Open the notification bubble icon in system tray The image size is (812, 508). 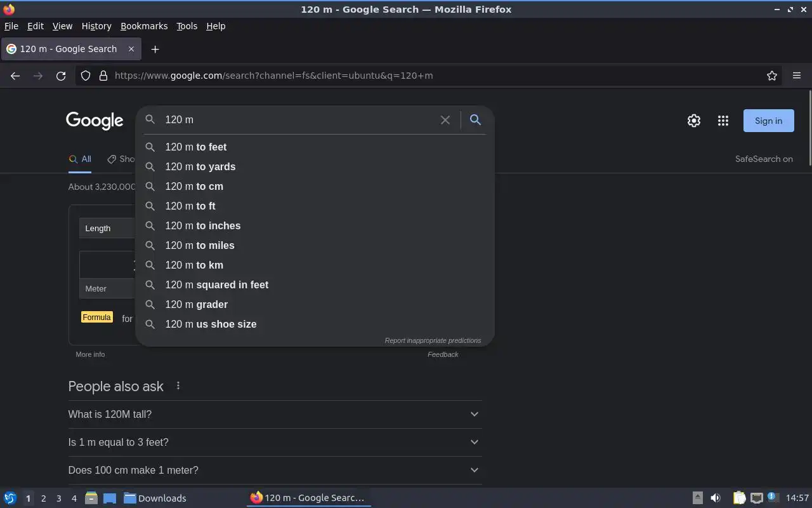tap(772, 497)
